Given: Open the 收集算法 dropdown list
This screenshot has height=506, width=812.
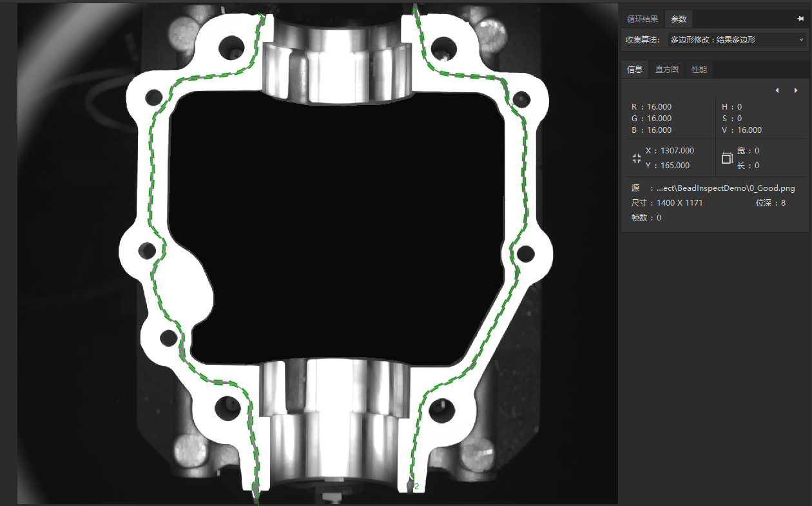Looking at the screenshot, I should 736,40.
